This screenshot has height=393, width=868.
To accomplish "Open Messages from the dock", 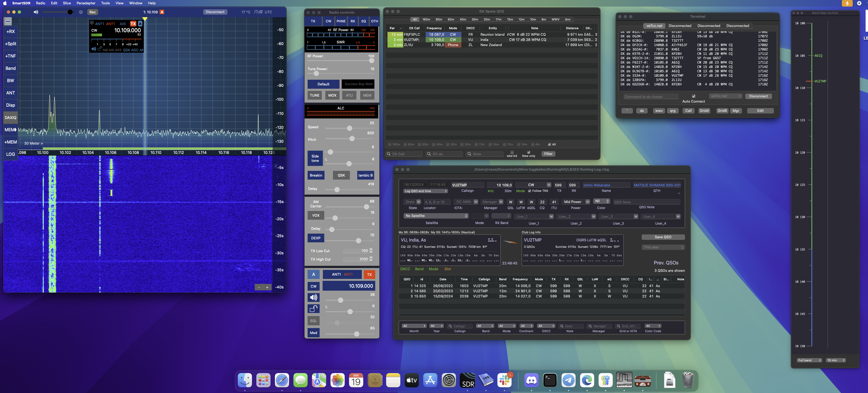I will [300, 380].
